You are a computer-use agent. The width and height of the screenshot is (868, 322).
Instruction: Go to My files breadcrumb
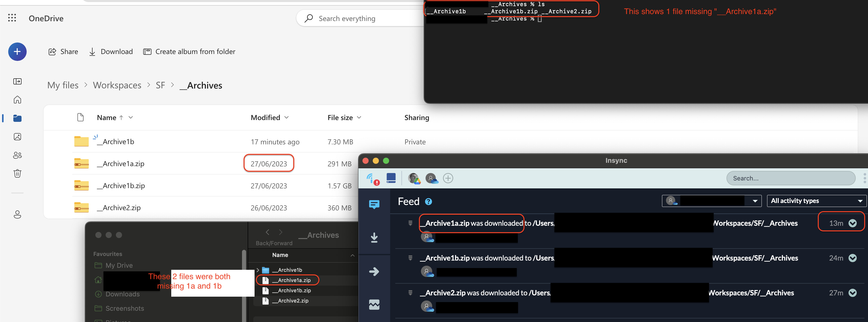coord(63,85)
